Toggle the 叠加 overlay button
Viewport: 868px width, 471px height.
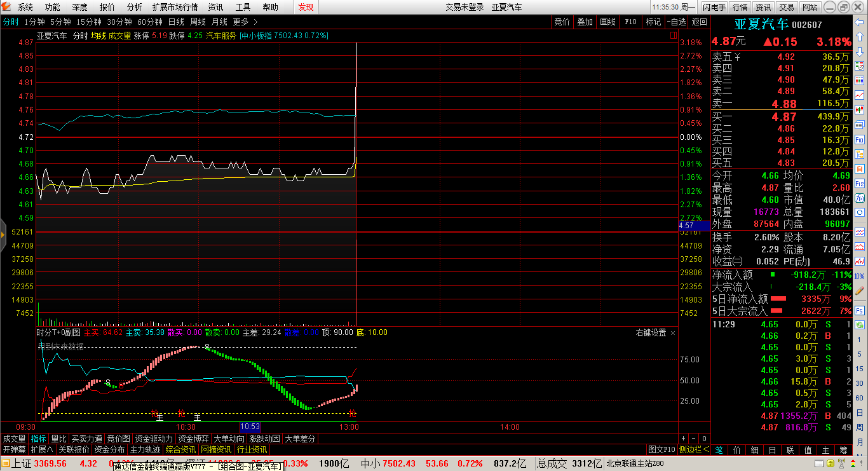(585, 22)
